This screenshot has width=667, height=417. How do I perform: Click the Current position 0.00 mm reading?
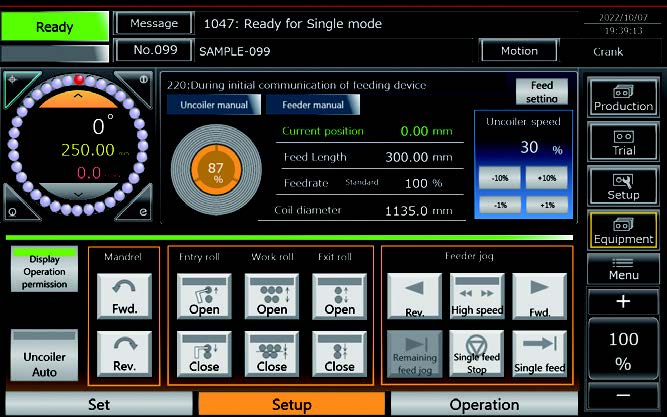(x=426, y=131)
